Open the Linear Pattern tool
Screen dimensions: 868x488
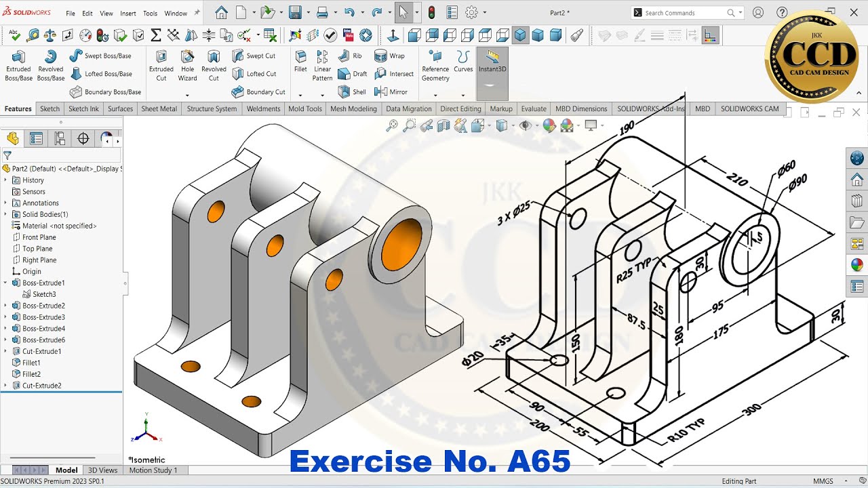pyautogui.click(x=323, y=65)
